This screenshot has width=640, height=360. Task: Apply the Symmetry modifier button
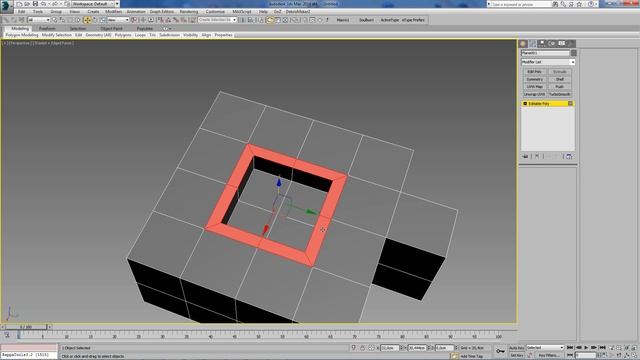click(535, 79)
